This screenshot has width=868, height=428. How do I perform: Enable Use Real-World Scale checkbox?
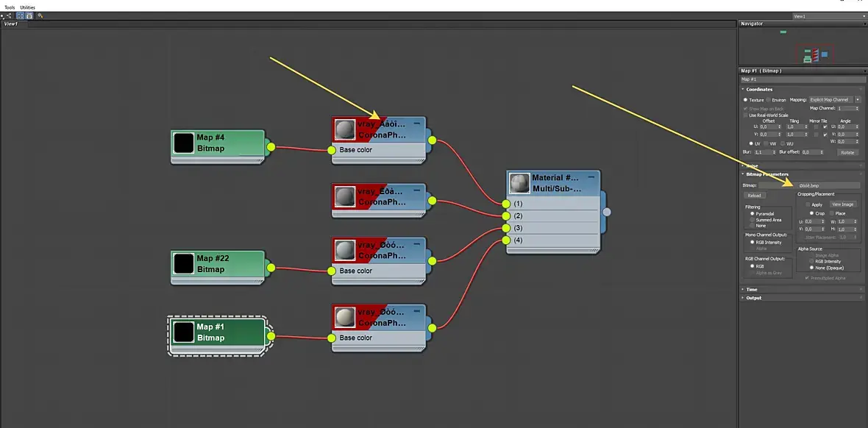point(745,115)
